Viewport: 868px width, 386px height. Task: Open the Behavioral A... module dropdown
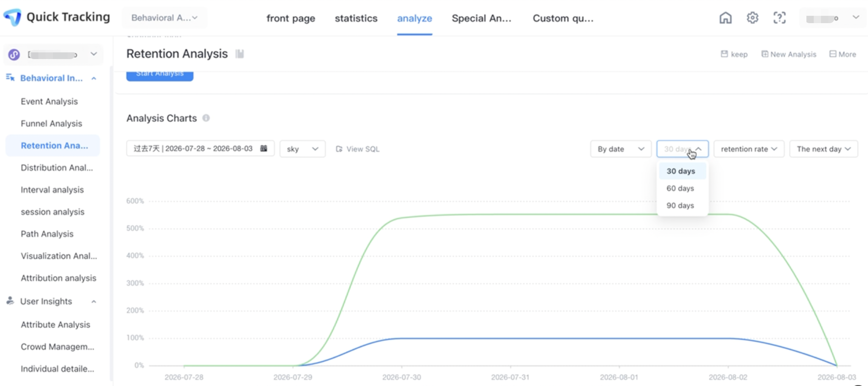(165, 18)
